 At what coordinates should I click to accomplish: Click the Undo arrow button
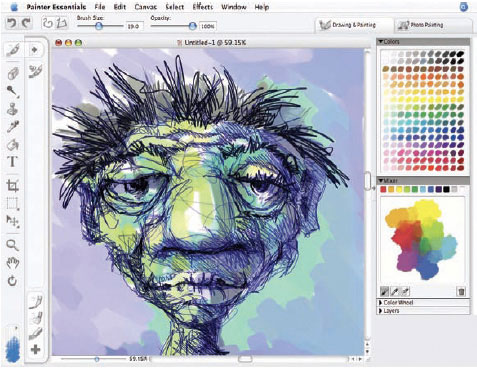coord(12,23)
